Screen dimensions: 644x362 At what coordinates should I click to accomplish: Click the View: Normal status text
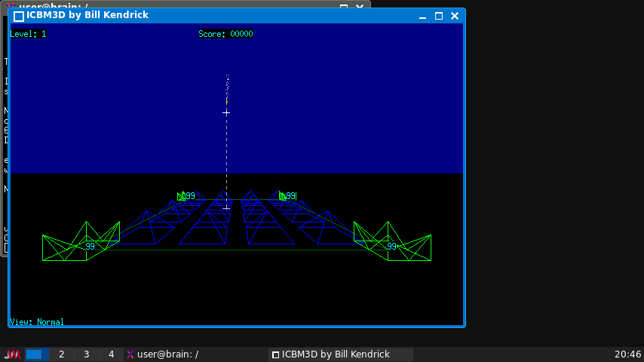point(37,322)
